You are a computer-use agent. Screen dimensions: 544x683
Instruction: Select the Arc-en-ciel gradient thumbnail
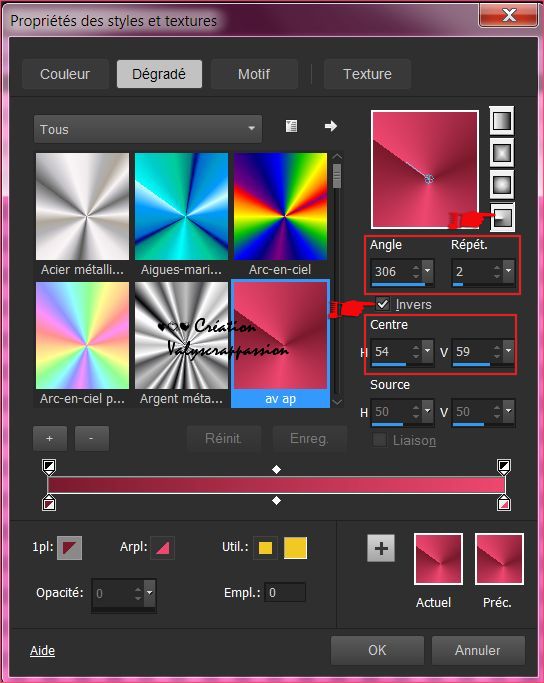coord(280,214)
